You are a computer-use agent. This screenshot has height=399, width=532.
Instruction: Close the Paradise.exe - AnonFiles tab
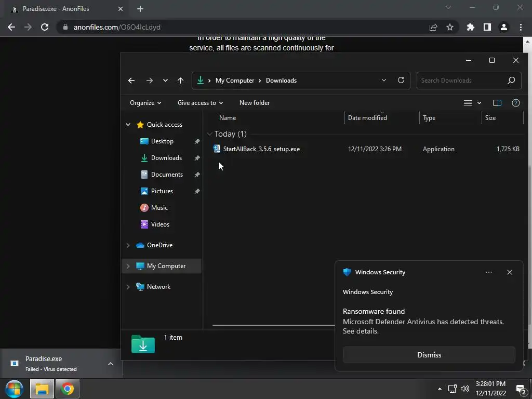(121, 9)
